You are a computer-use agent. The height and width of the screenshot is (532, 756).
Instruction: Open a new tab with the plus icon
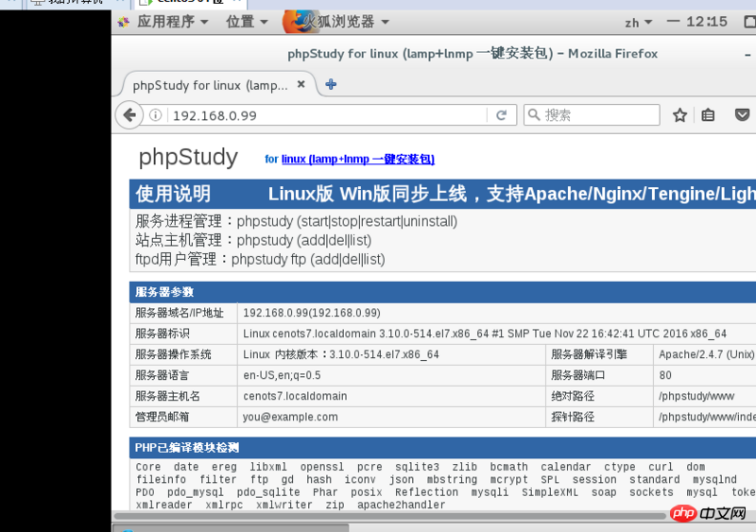click(x=331, y=84)
